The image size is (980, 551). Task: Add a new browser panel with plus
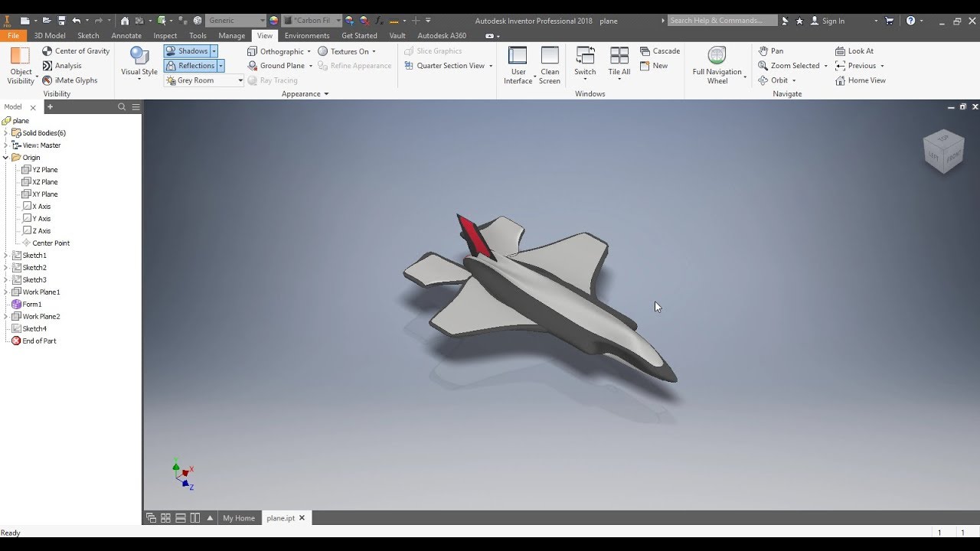[x=50, y=107]
